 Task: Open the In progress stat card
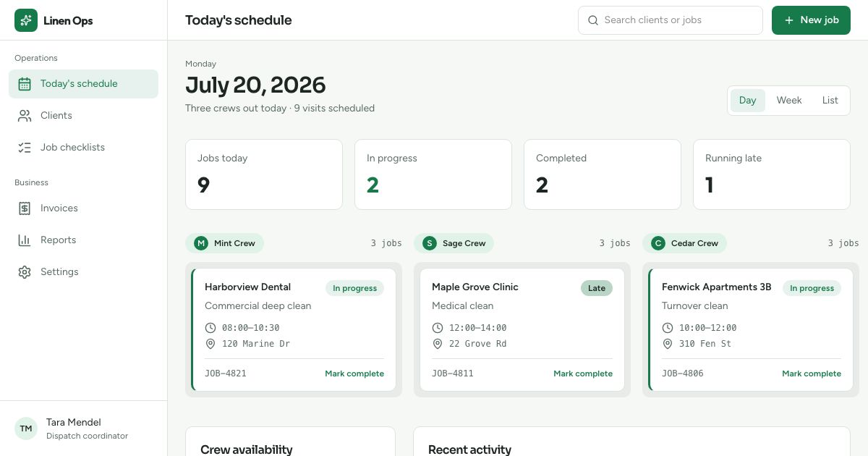[433, 174]
